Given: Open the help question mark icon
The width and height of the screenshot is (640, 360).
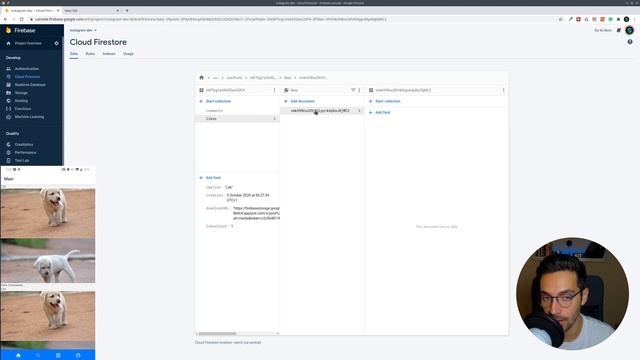Looking at the screenshot, I should pyautogui.click(x=630, y=42).
